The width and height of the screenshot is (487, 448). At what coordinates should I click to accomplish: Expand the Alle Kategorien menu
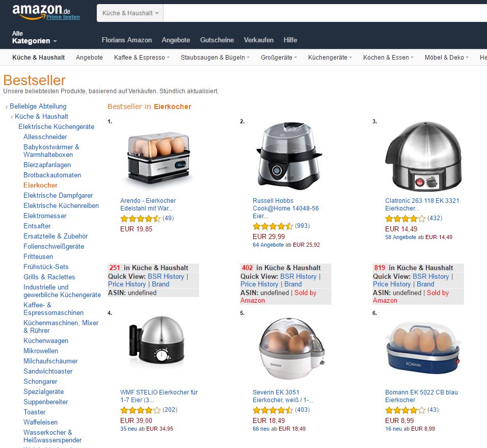(x=34, y=37)
